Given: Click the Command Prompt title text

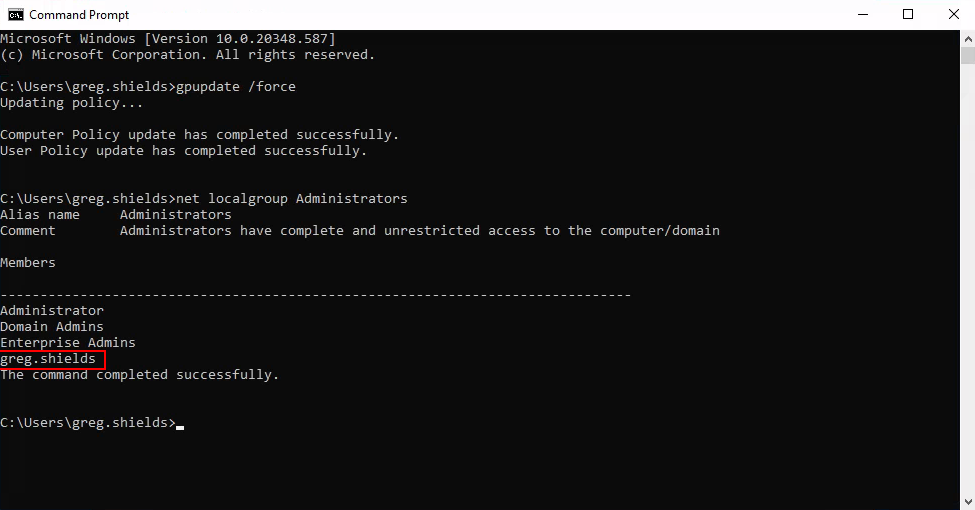Looking at the screenshot, I should [79, 15].
